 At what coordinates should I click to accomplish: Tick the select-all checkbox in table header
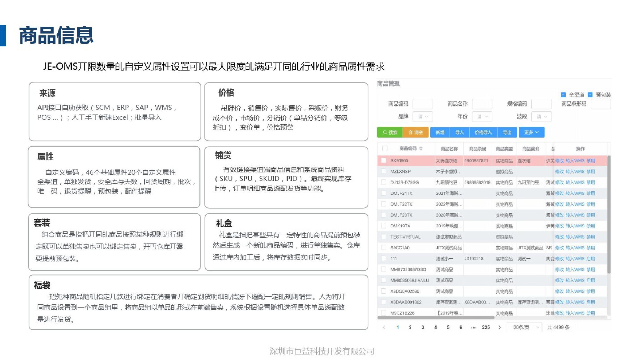(x=385, y=148)
